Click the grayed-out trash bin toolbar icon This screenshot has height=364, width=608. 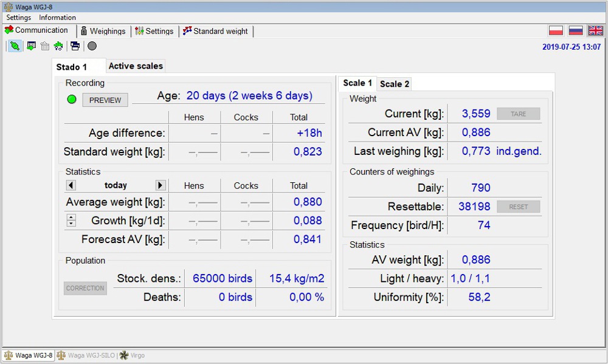pyautogui.click(x=44, y=46)
